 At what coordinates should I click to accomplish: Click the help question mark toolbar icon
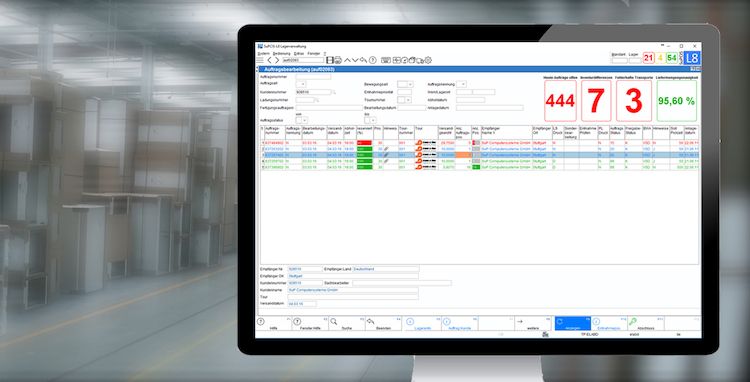(373, 60)
